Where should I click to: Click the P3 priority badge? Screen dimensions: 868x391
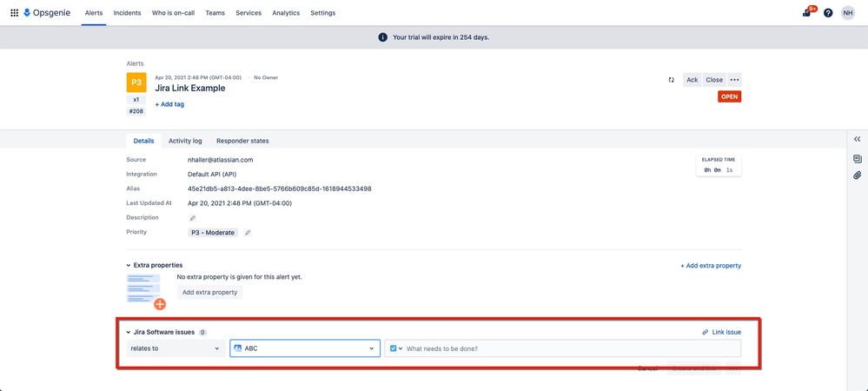[136, 83]
